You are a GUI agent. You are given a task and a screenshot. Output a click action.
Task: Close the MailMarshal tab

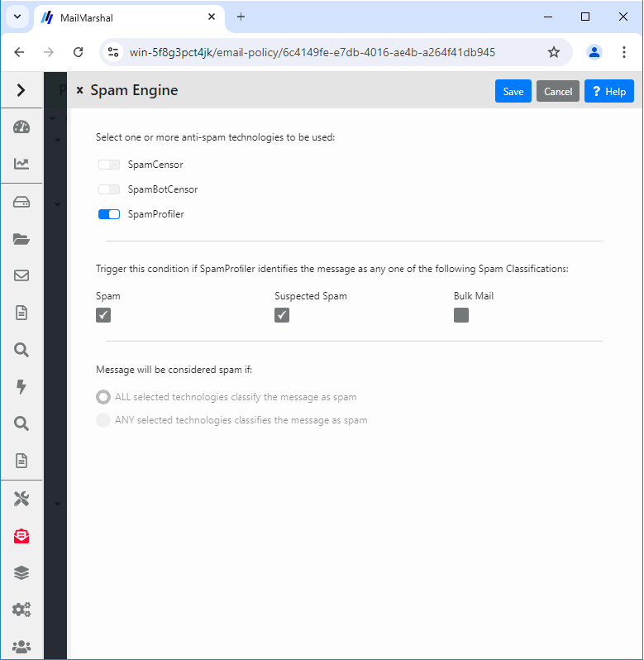[212, 17]
